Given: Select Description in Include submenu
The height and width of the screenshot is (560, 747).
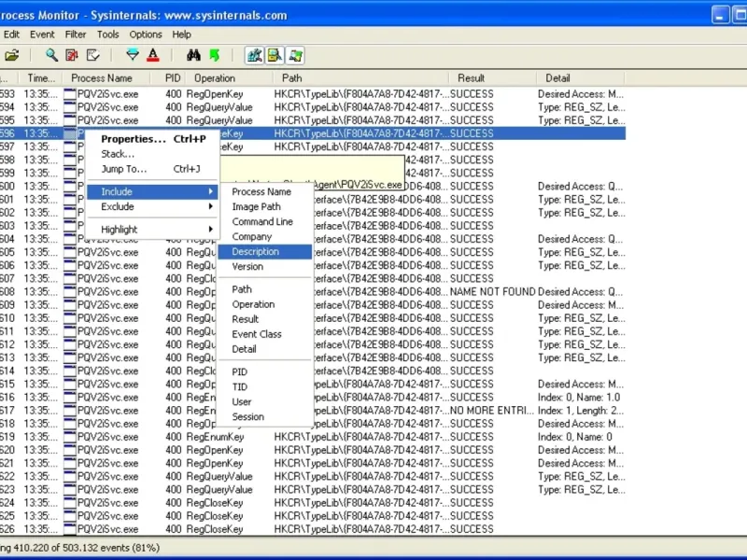Looking at the screenshot, I should (265, 251).
